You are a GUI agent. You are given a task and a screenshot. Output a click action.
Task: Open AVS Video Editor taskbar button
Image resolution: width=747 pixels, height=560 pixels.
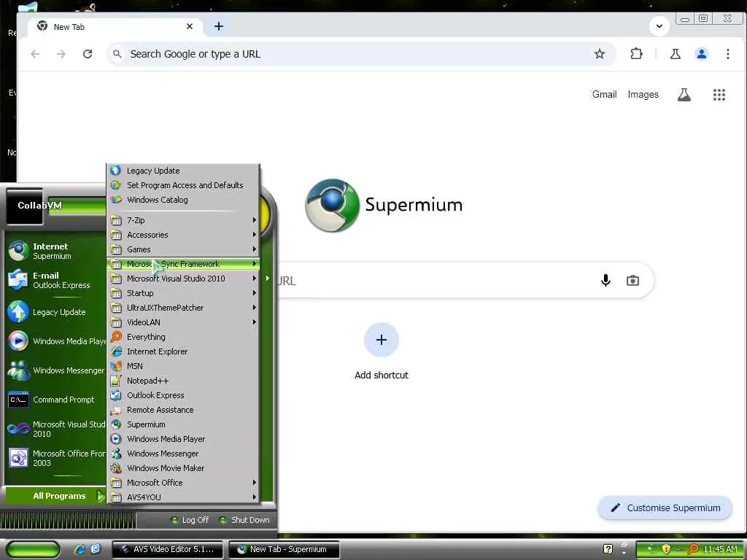pyautogui.click(x=167, y=549)
